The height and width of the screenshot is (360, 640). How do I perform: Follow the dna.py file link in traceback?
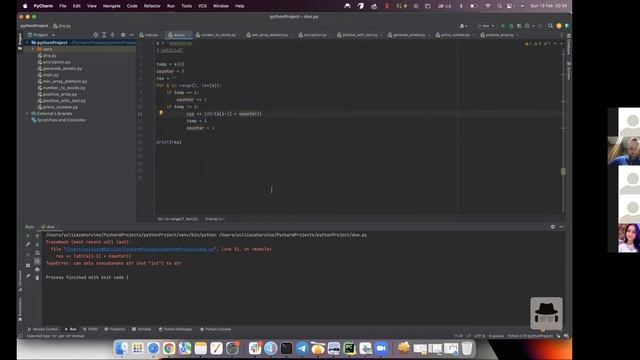pyautogui.click(x=140, y=249)
